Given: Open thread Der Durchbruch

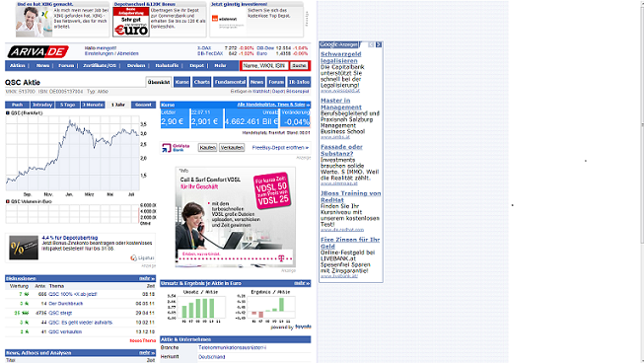Looking at the screenshot, I should coord(66,304).
